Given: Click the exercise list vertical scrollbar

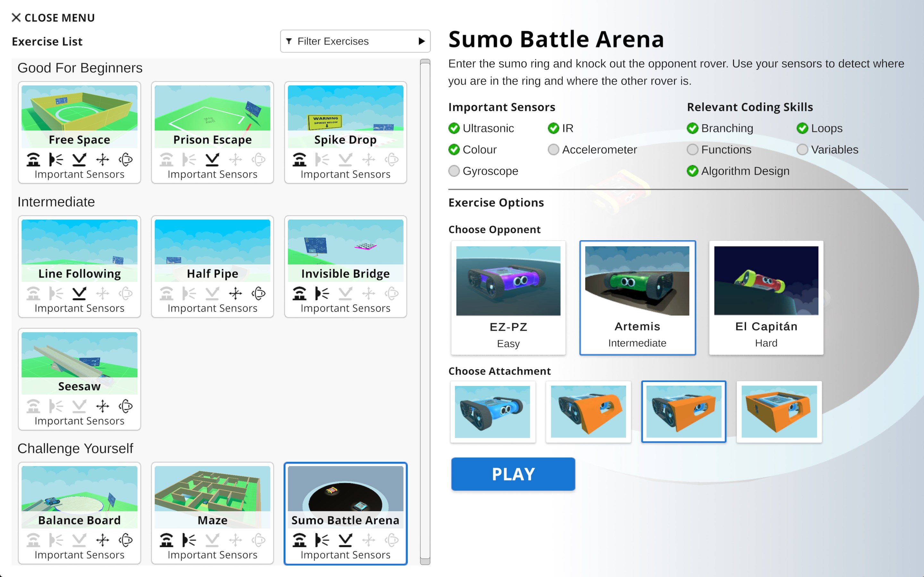Looking at the screenshot, I should pyautogui.click(x=425, y=311).
